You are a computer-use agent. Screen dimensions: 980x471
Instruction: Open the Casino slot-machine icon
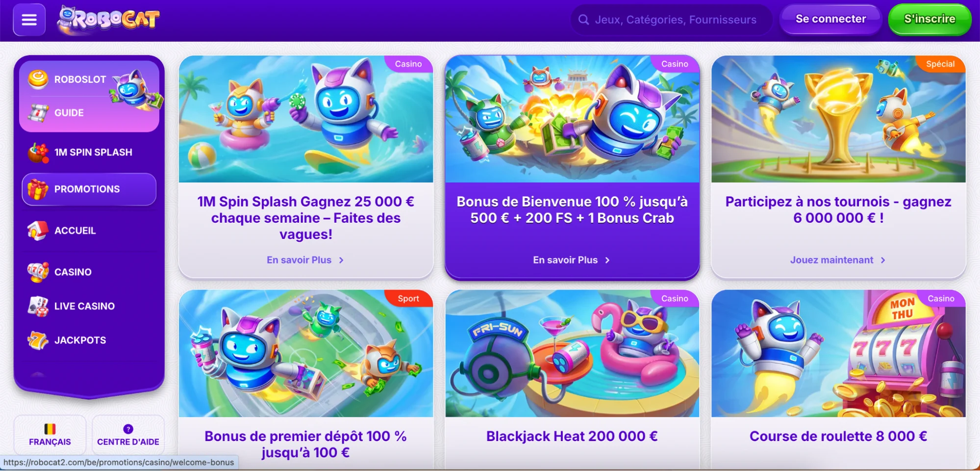click(x=38, y=272)
